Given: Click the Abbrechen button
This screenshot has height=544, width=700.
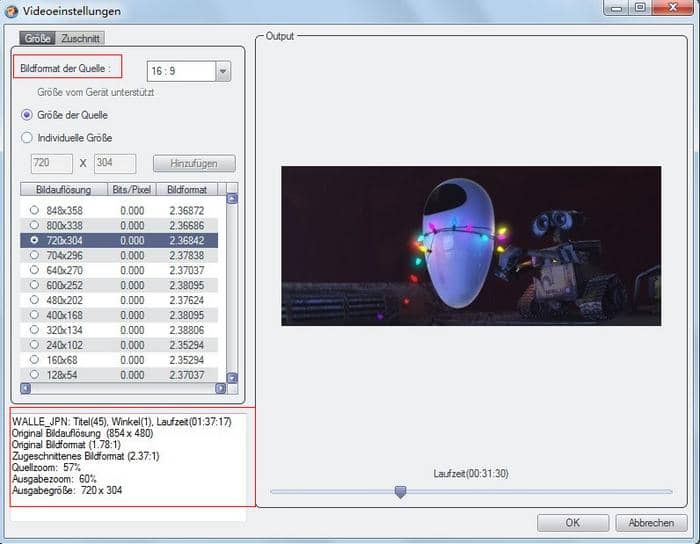Looking at the screenshot, I should (651, 523).
